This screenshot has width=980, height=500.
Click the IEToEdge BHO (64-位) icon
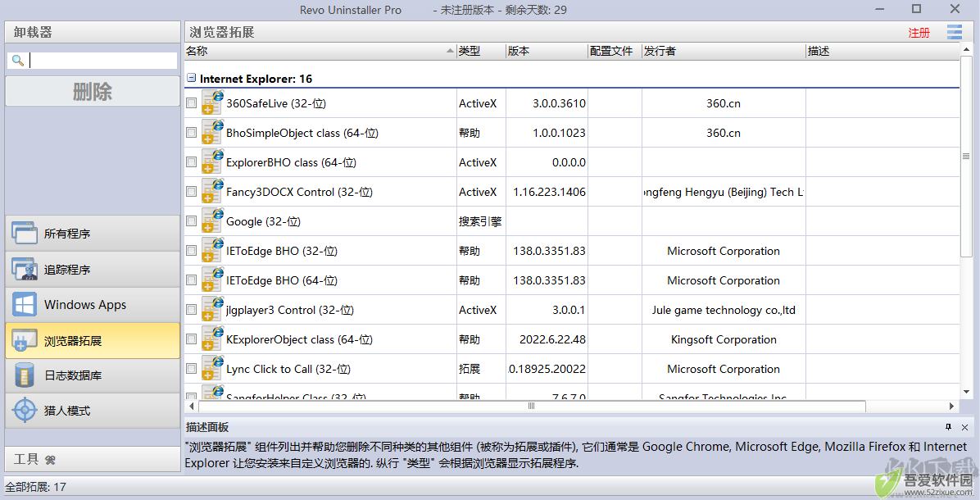tap(212, 280)
